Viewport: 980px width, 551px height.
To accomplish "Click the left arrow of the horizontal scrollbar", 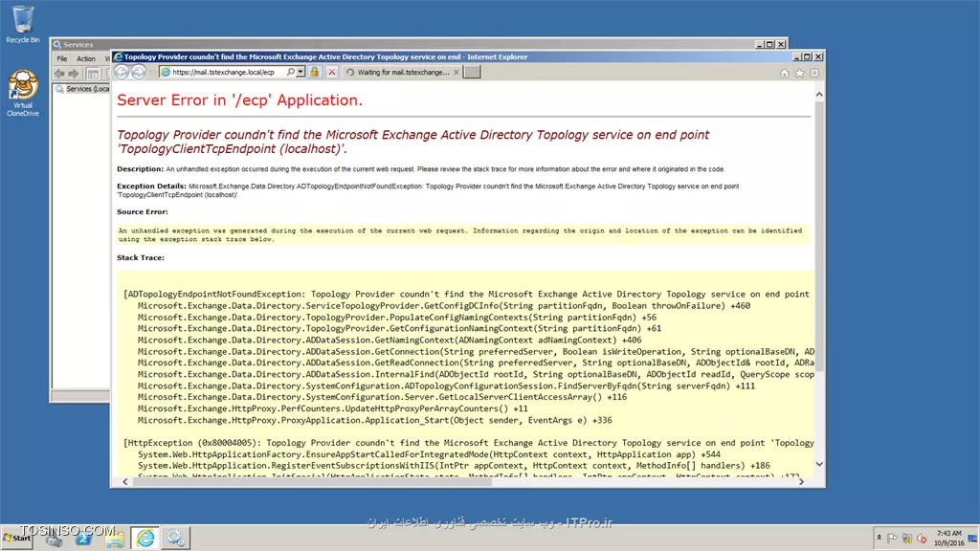I will 125,482.
